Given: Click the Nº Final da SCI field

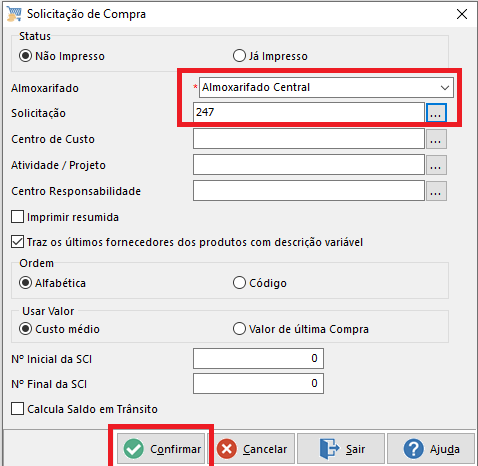Looking at the screenshot, I should pos(258,383).
